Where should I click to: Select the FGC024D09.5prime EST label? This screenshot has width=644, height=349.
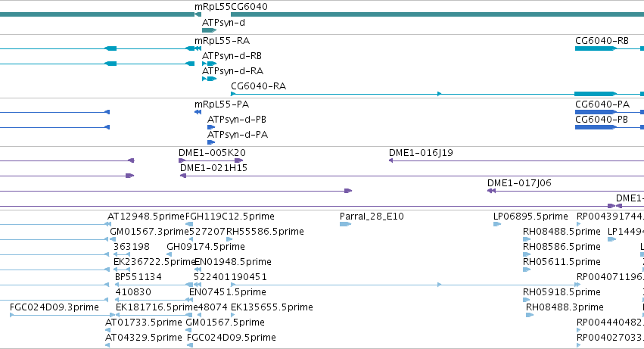click(232, 338)
